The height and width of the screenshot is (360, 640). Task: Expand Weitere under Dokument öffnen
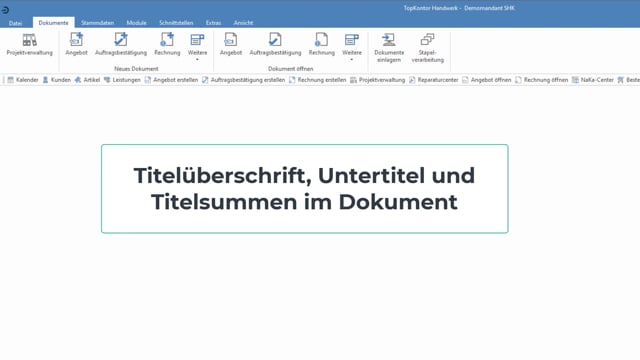(352, 47)
